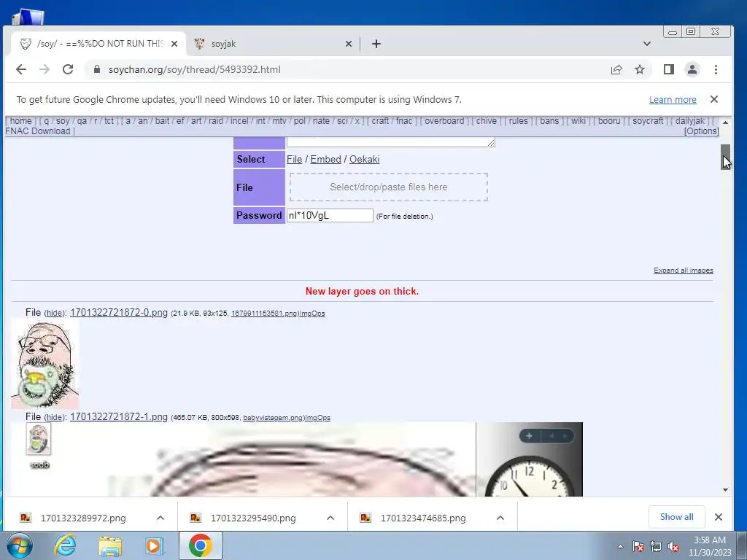Click the network tray icon
Viewport: 747px width, 560px height.
[x=656, y=546]
